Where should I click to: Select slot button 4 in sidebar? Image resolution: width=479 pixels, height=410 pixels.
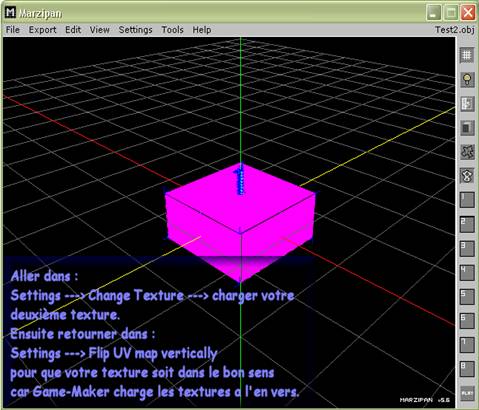coord(467,272)
